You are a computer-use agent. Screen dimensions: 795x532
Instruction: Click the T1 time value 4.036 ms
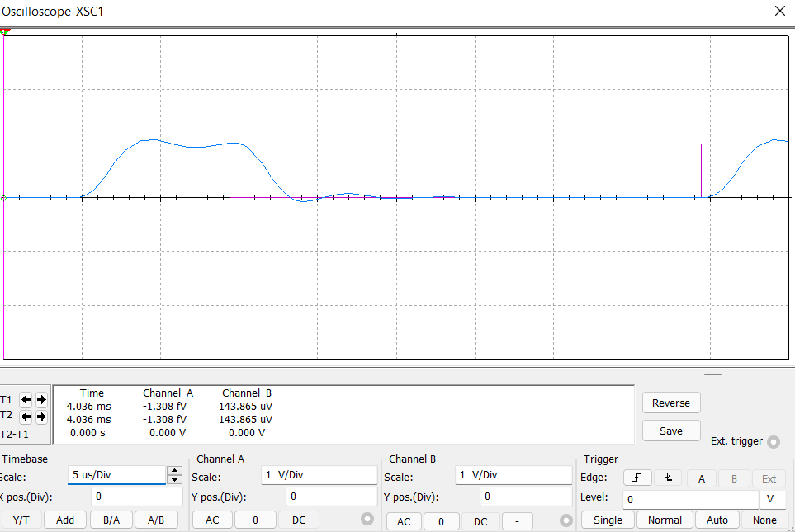pos(88,407)
